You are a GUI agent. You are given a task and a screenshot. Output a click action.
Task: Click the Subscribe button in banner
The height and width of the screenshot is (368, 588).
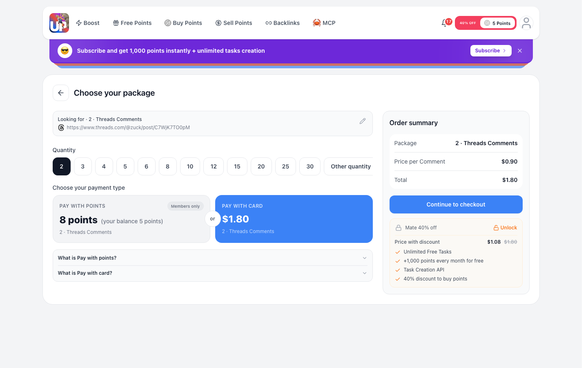point(491,51)
